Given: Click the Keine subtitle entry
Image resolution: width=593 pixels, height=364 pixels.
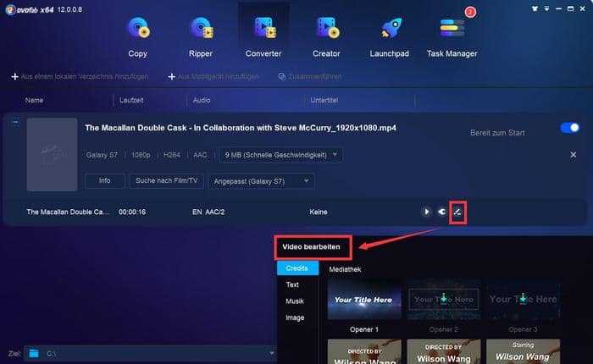Looking at the screenshot, I should [319, 212].
